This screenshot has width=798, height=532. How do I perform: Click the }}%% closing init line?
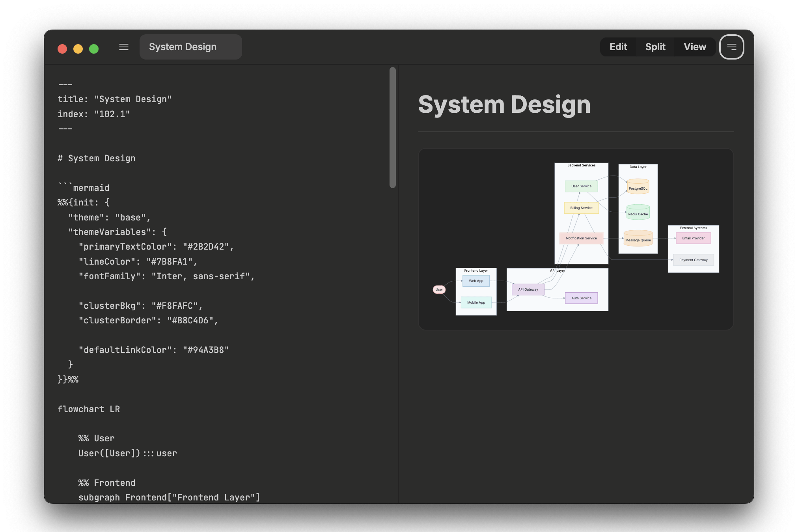[68, 379]
